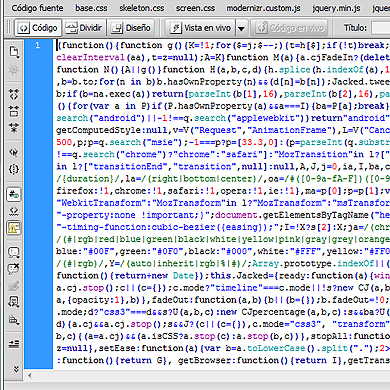Screen dimensions: 390x390
Task: Open jquery.min.js related file tab
Action: (336, 8)
